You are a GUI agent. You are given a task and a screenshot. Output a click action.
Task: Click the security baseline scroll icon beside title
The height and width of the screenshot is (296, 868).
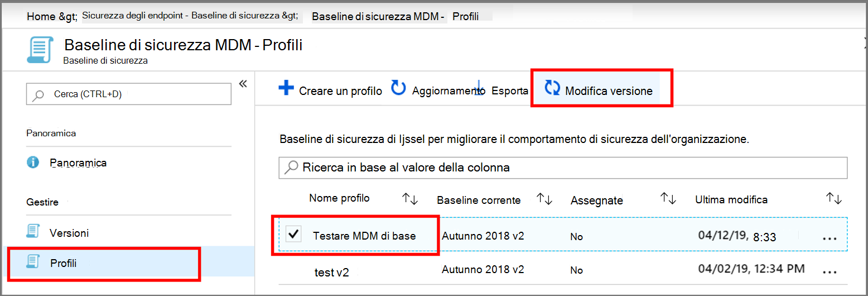pos(40,50)
